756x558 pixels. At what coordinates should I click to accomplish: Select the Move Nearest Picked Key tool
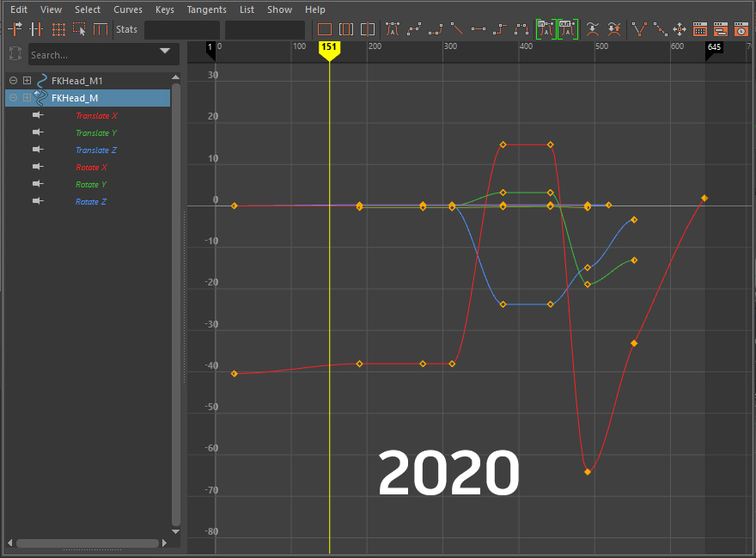[15, 28]
